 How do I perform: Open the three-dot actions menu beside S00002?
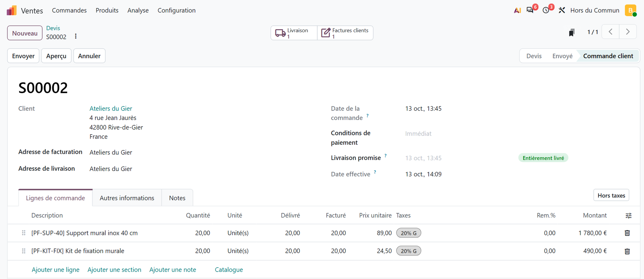pos(76,36)
